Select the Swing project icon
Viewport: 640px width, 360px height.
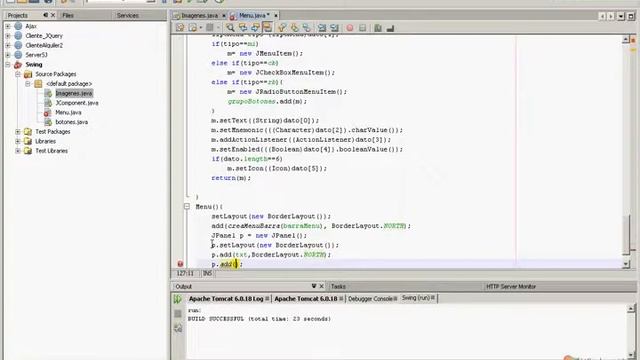pos(18,64)
